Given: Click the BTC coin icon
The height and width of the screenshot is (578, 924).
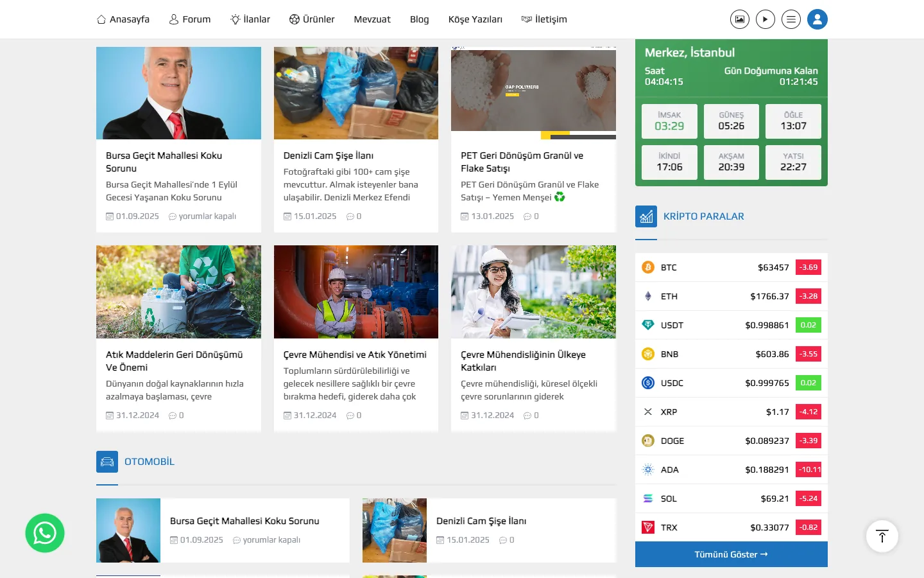Looking at the screenshot, I should 648,267.
